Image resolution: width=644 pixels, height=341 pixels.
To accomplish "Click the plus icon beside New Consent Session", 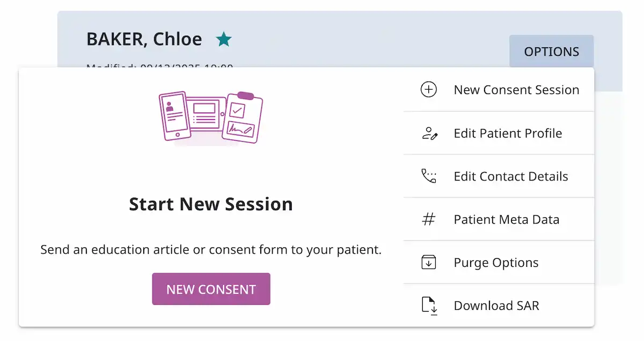I will [428, 90].
